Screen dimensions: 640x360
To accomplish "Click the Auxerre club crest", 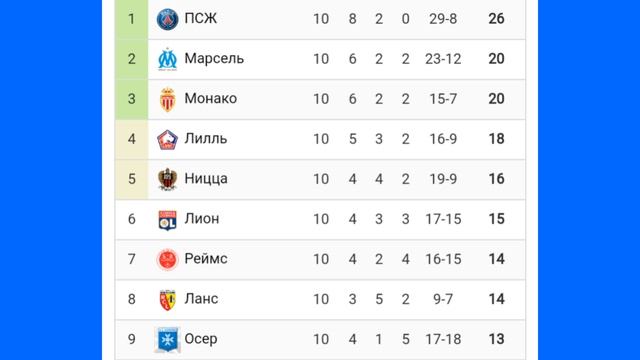I will coord(167,339).
